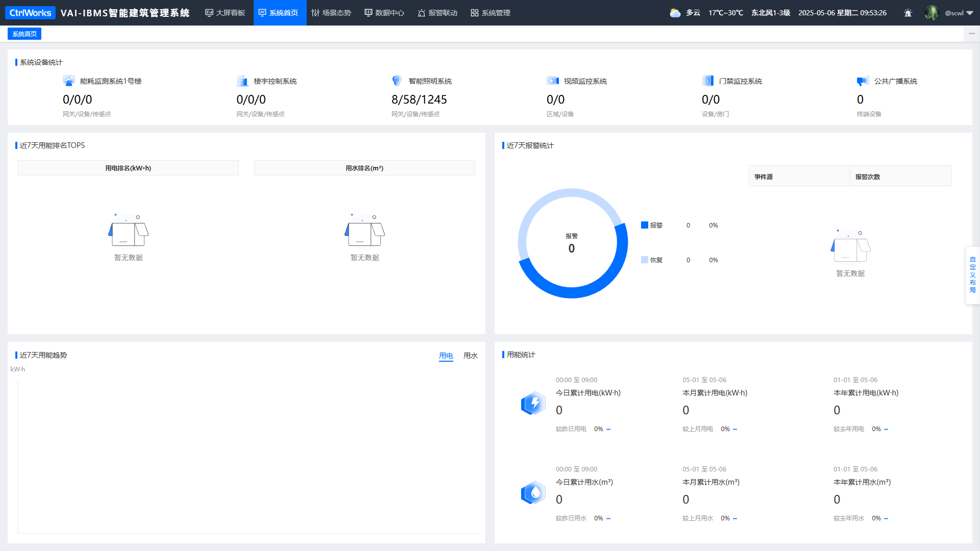Open the 报警联动 menu
The height and width of the screenshot is (551, 980).
click(437, 13)
